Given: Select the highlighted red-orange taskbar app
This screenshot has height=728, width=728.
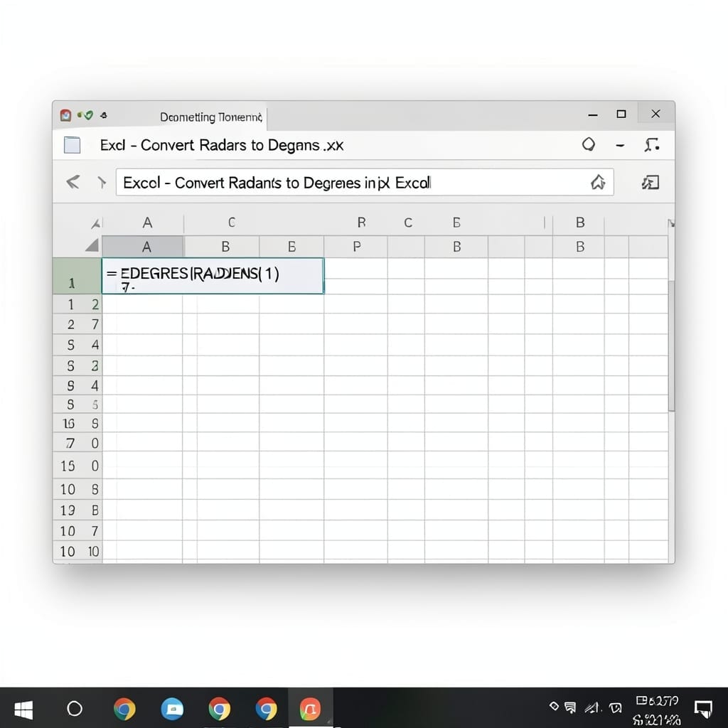Looking at the screenshot, I should click(x=310, y=709).
